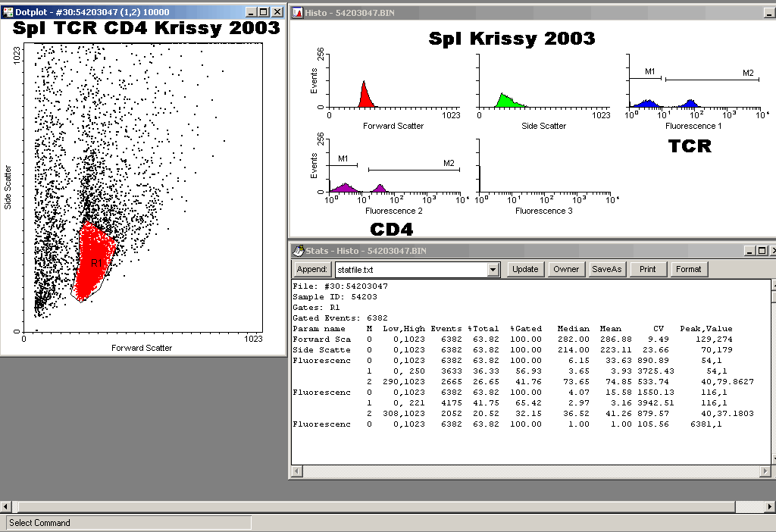The width and height of the screenshot is (776, 532).
Task: Maximize the Dotplot window
Action: click(263, 13)
